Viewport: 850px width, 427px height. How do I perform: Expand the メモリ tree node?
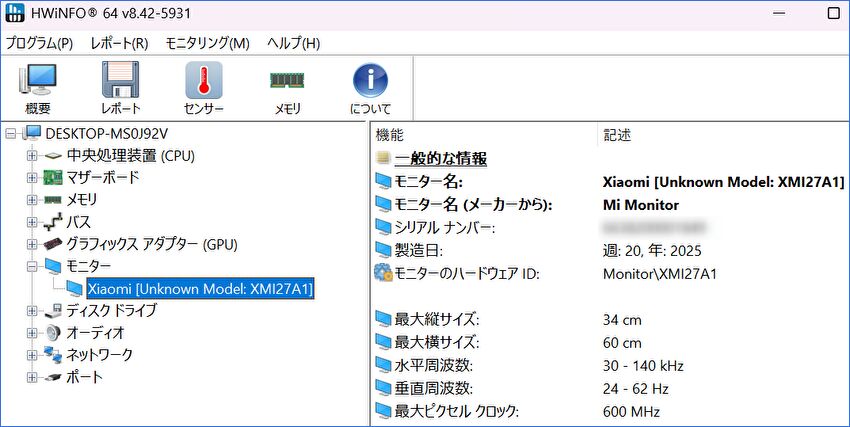32,200
